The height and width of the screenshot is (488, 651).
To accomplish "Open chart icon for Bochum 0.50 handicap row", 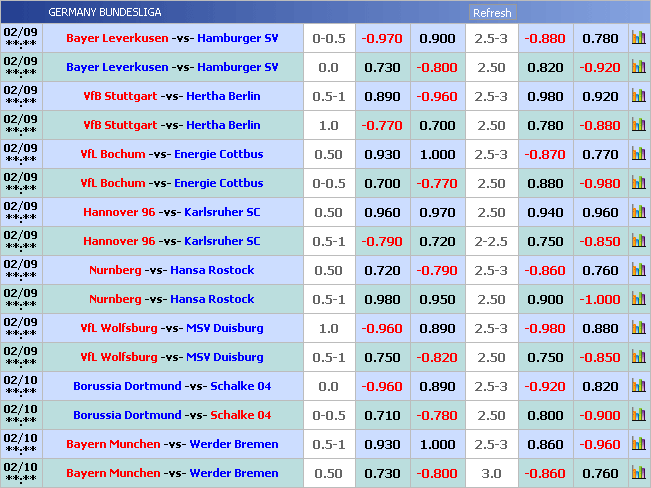I will 638,155.
